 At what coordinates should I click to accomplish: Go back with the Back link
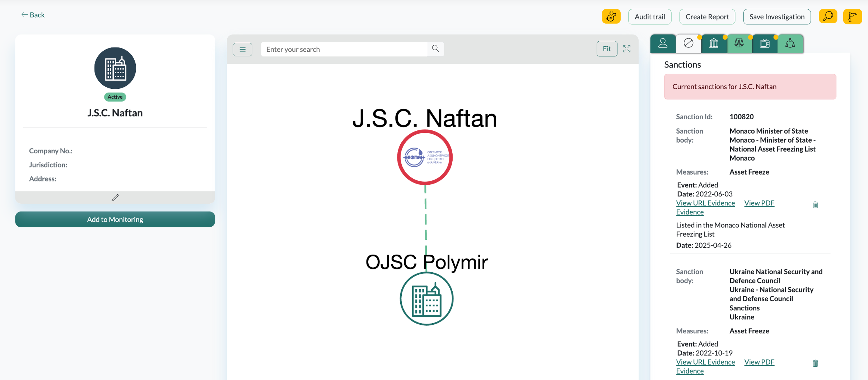pyautogui.click(x=33, y=15)
